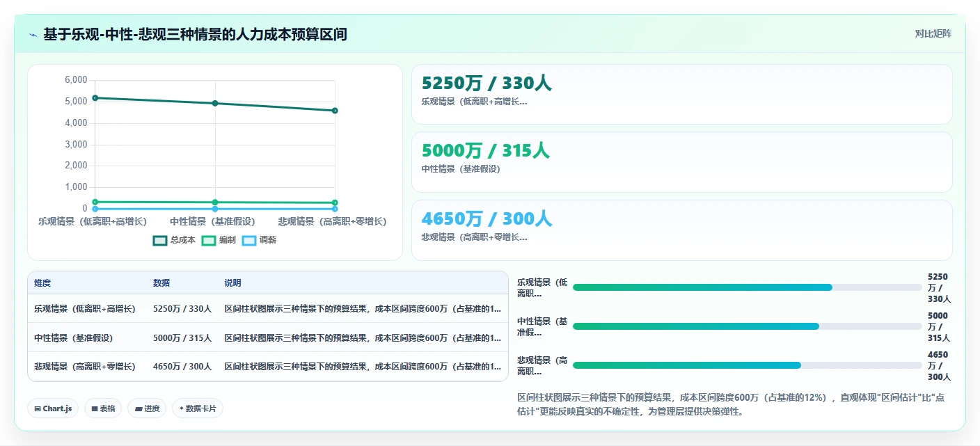Image resolution: width=980 pixels, height=446 pixels.
Task: Click x-axis label 中性情景（基准假设）
Action: tap(212, 221)
